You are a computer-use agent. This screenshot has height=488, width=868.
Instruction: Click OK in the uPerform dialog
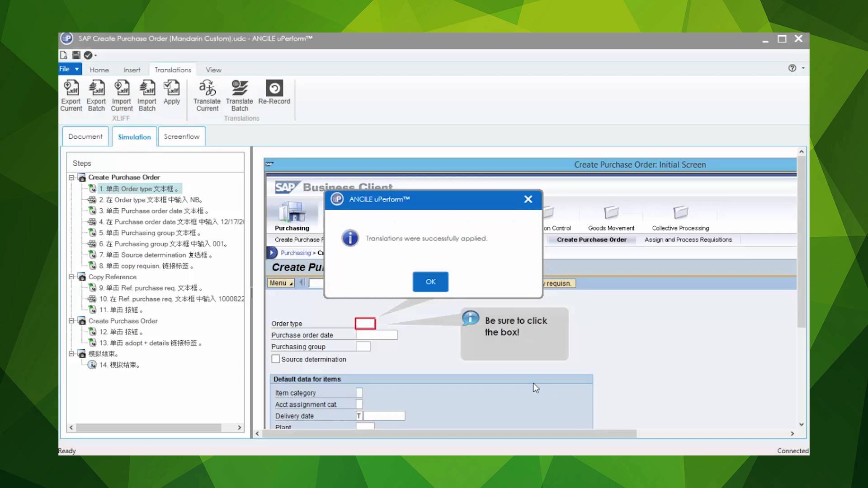430,282
